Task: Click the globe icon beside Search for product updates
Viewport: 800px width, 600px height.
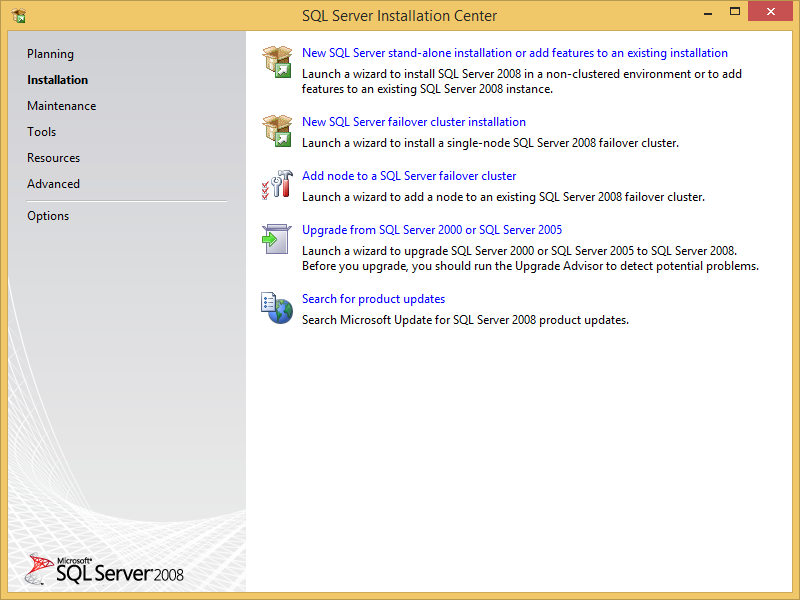Action: point(276,307)
